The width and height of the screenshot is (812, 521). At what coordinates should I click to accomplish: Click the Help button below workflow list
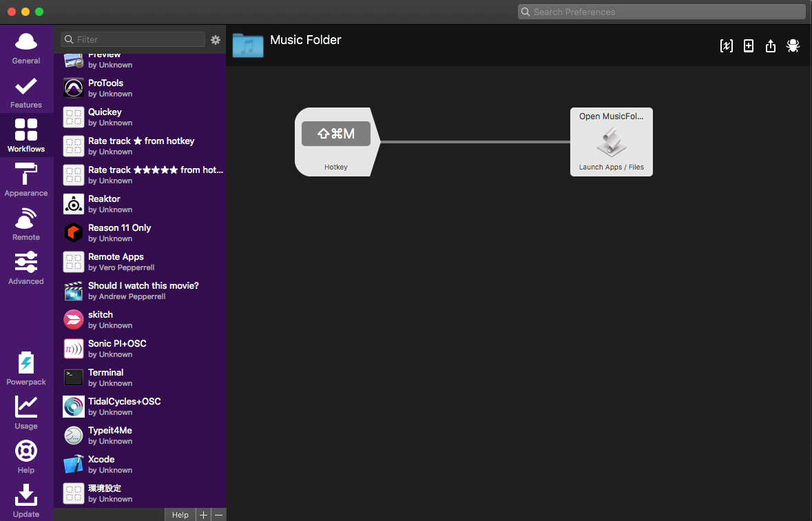[x=180, y=515]
